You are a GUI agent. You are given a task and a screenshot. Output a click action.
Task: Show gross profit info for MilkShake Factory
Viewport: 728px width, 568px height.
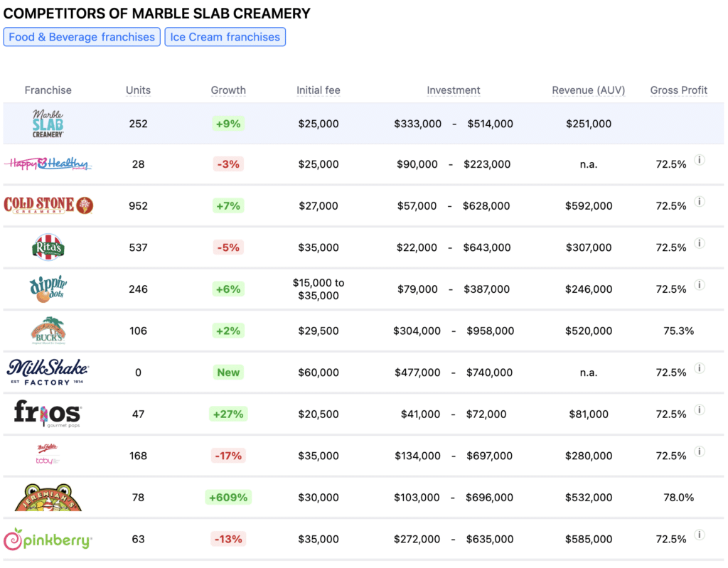click(700, 368)
